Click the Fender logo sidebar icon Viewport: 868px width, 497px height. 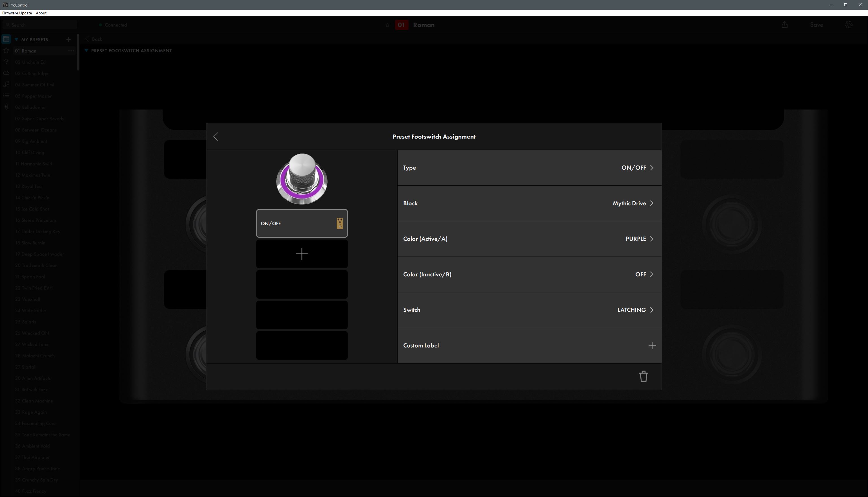pyautogui.click(x=6, y=62)
